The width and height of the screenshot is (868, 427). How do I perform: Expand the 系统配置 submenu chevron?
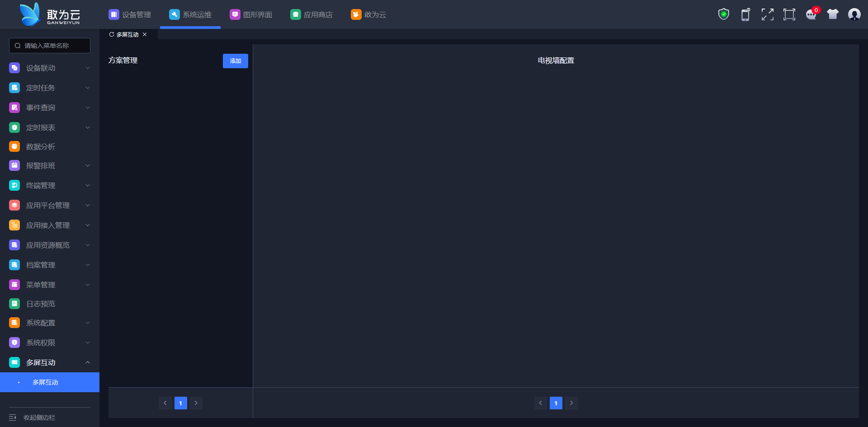coord(88,323)
